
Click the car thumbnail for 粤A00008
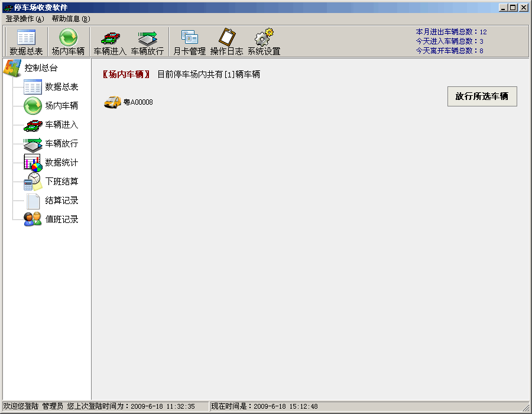click(x=112, y=101)
